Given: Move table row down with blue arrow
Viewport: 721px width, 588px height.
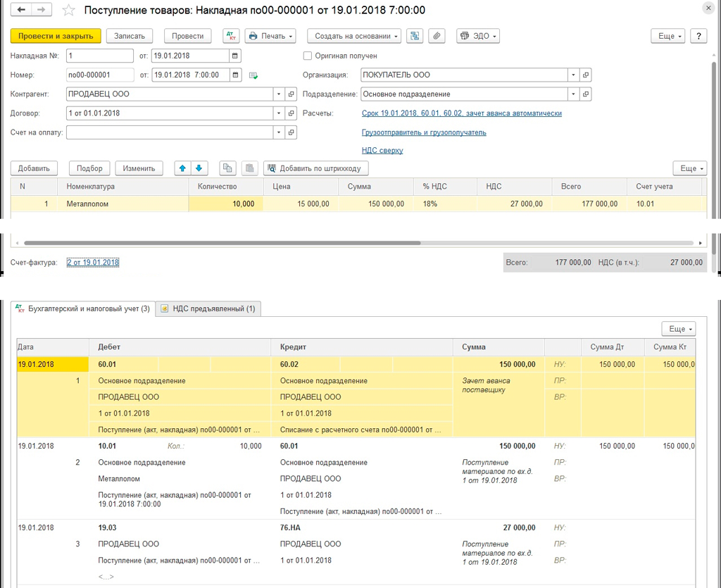Looking at the screenshot, I should point(199,168).
